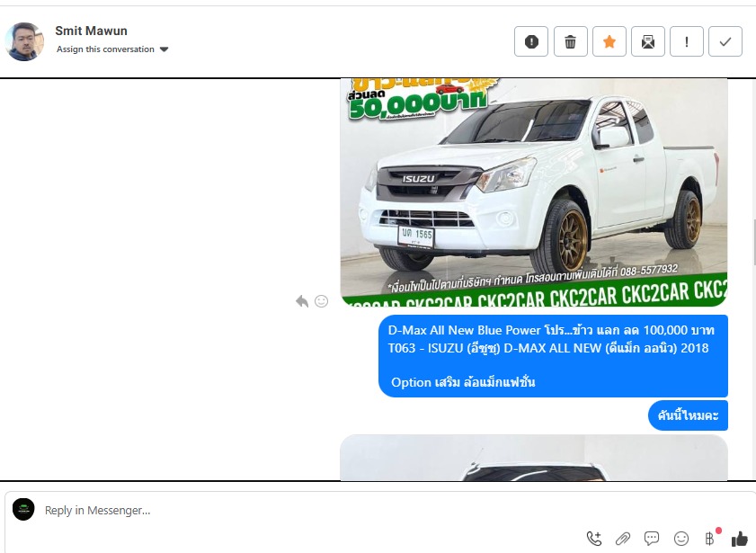React with emoji to truck image
This screenshot has height=553, width=756.
coord(321,301)
